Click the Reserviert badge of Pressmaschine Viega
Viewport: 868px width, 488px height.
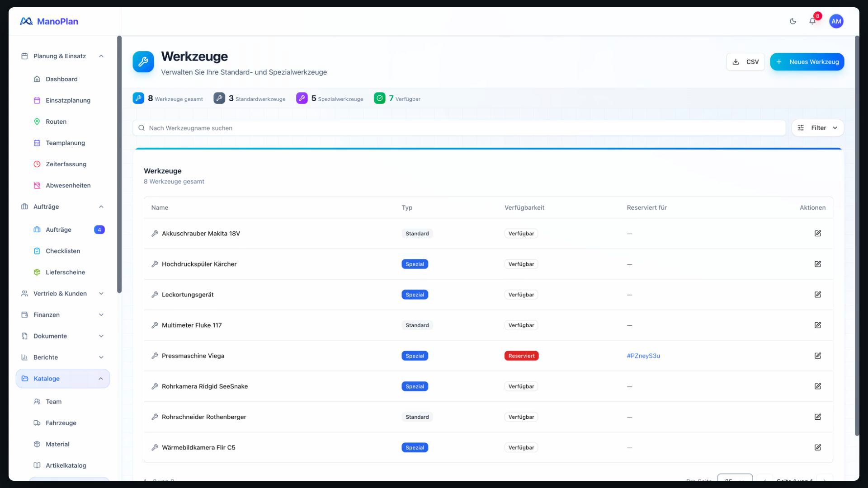pos(521,356)
